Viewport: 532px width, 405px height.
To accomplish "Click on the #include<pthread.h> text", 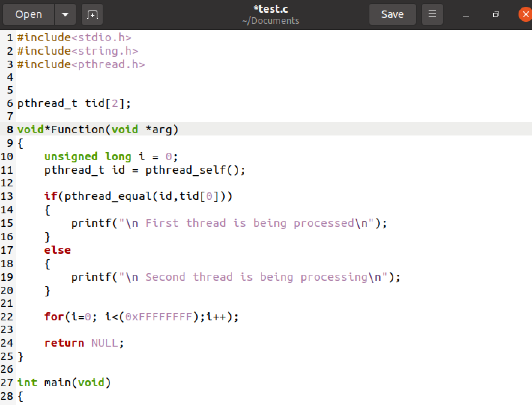I will pyautogui.click(x=81, y=64).
